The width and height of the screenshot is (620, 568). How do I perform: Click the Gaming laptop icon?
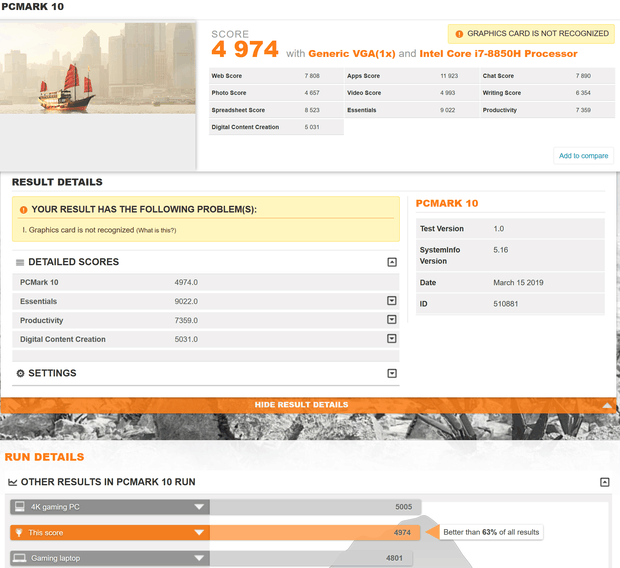coord(20,558)
